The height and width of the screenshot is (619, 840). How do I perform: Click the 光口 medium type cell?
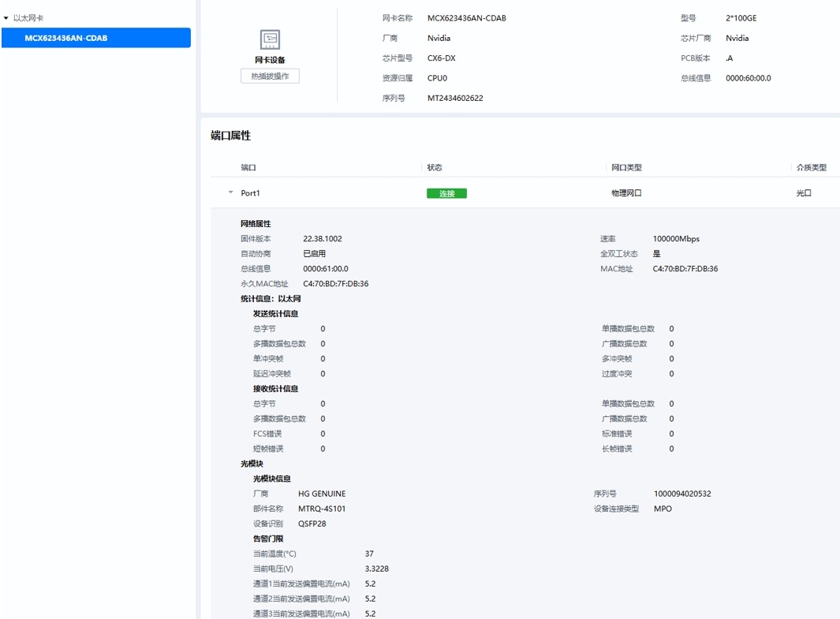[804, 193]
